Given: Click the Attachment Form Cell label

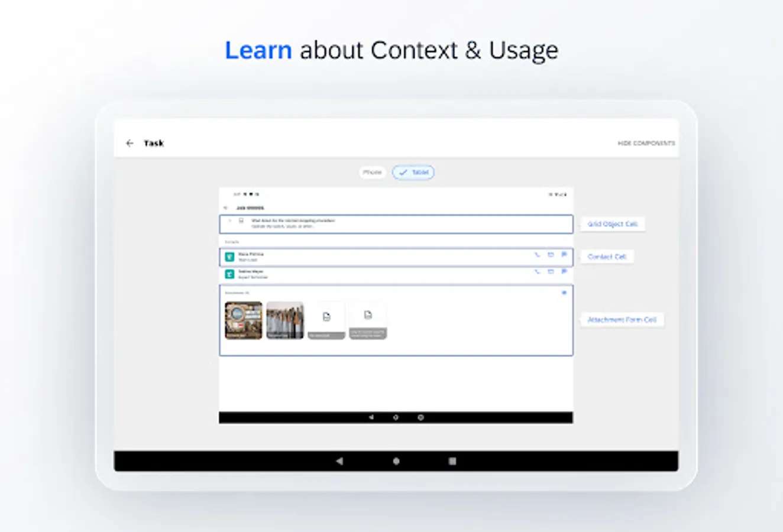Looking at the screenshot, I should (622, 320).
